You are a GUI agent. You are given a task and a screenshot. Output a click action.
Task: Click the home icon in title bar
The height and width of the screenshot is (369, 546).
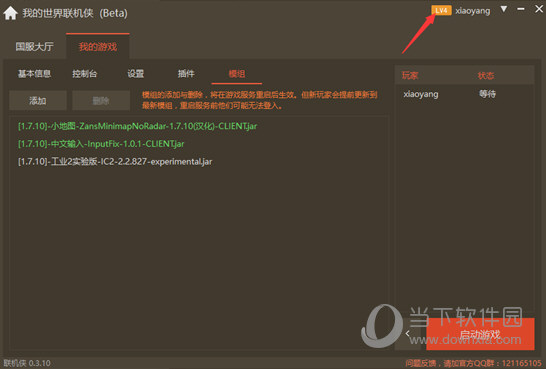point(10,13)
